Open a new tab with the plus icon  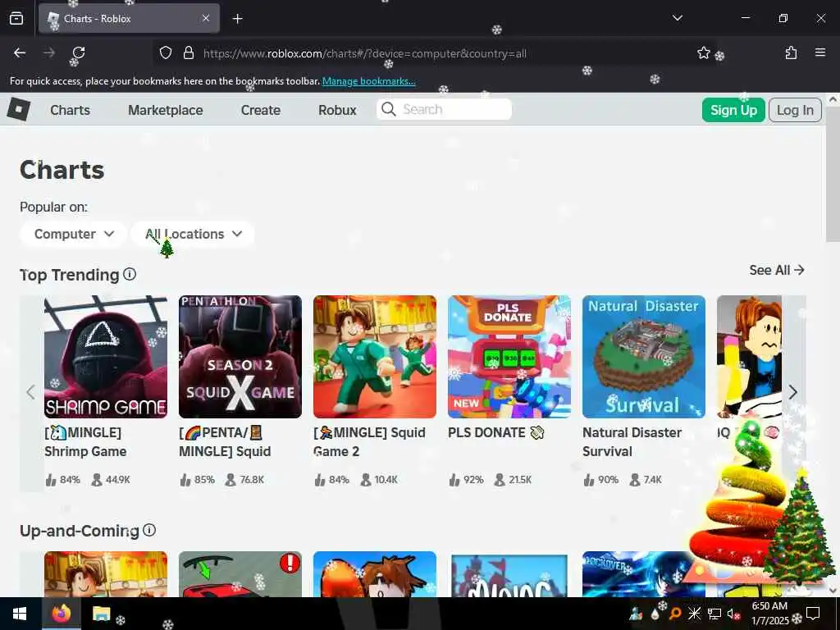[x=237, y=19]
